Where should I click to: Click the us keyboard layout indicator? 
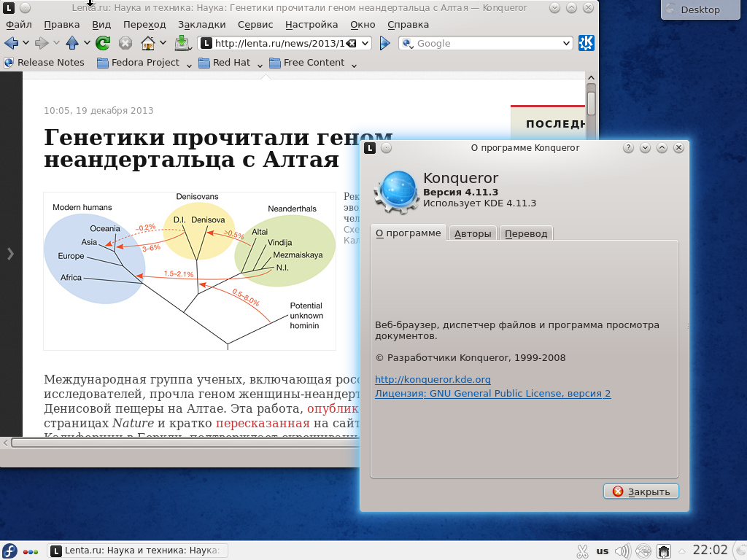tap(602, 551)
